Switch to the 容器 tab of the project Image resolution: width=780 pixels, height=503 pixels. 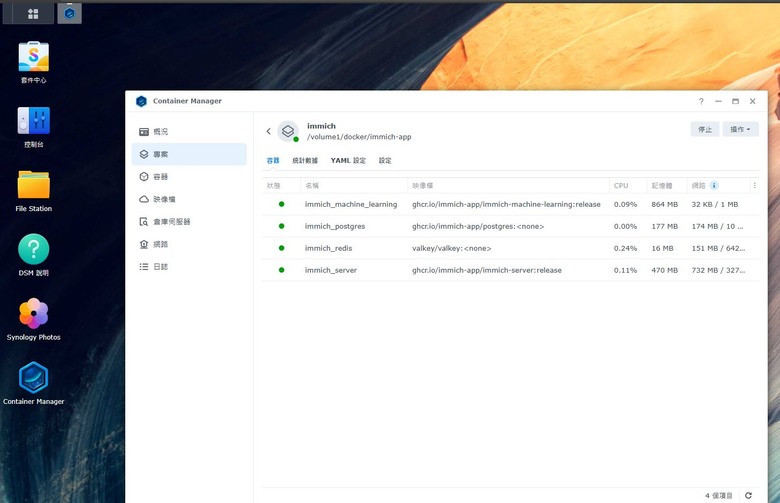273,160
